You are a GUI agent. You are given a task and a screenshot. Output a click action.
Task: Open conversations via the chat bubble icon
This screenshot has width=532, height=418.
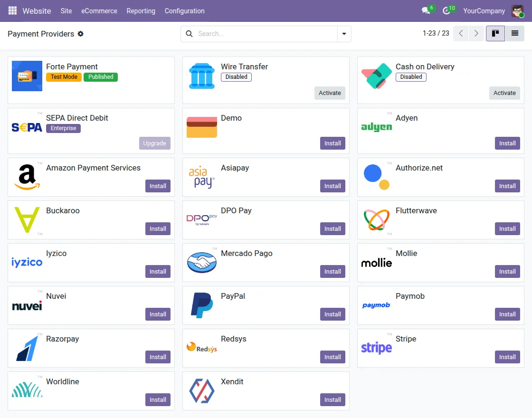pos(424,10)
